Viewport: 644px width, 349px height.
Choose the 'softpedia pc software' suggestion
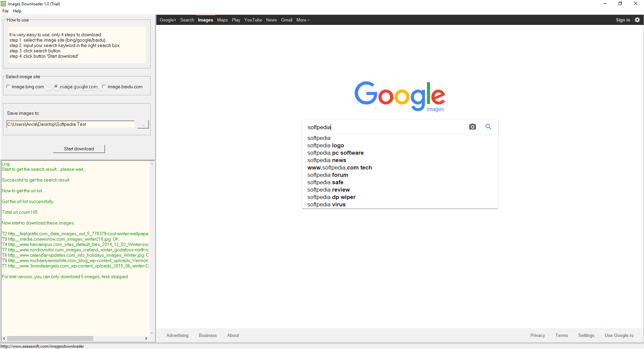pos(400,153)
